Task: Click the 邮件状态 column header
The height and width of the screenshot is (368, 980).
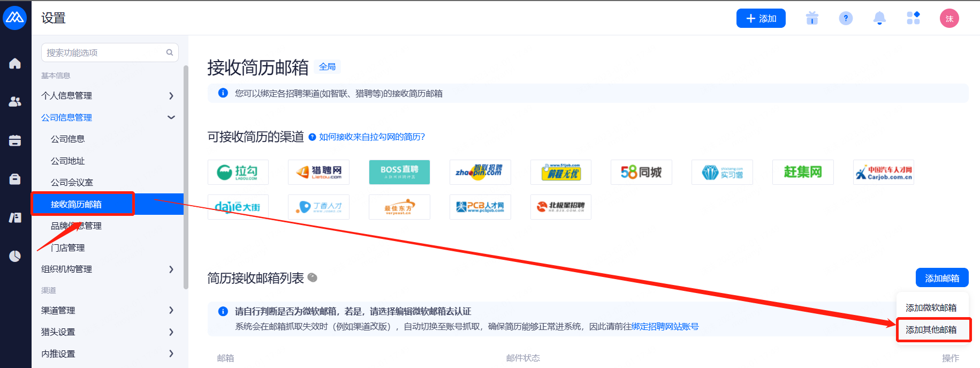Action: pyautogui.click(x=523, y=358)
